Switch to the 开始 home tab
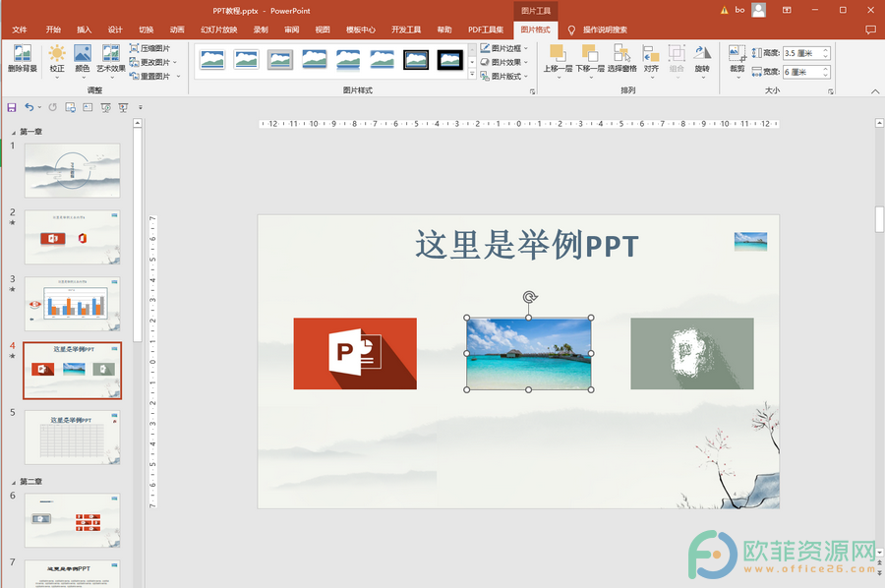 (x=53, y=29)
